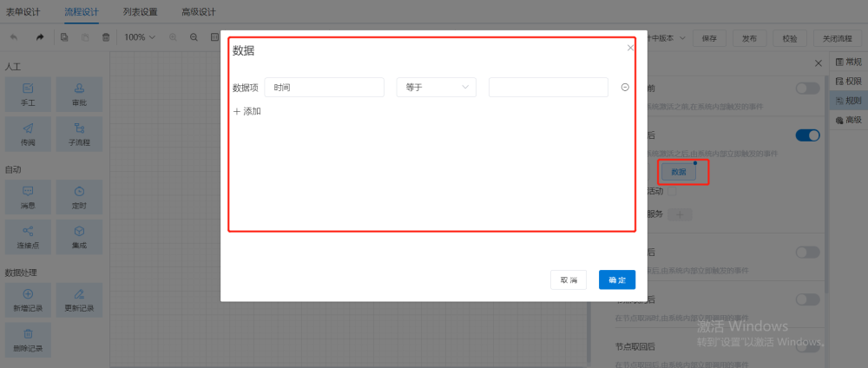
Task: Click the 添加 add condition link
Action: (247, 111)
